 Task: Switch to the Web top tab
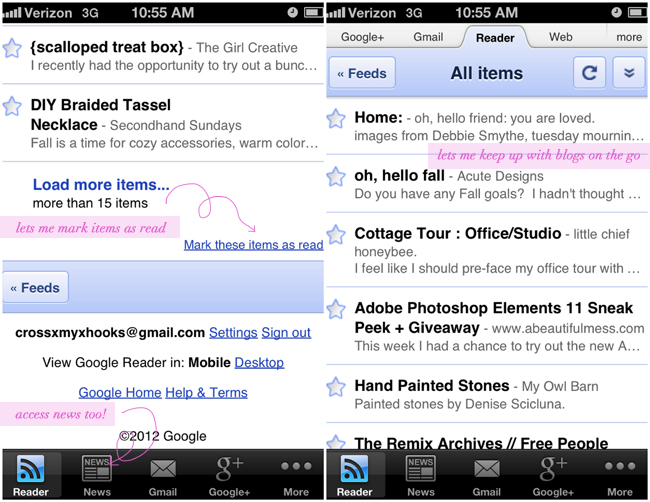pyautogui.click(x=560, y=37)
